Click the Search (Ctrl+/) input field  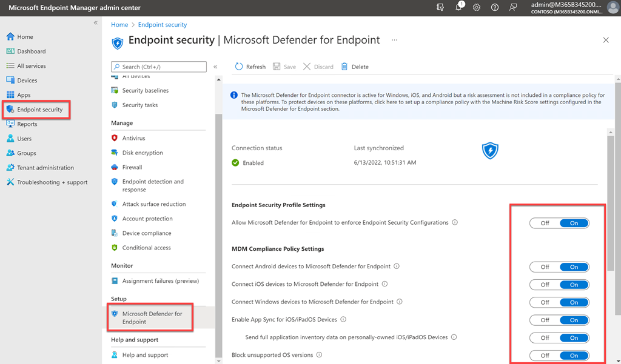(159, 67)
